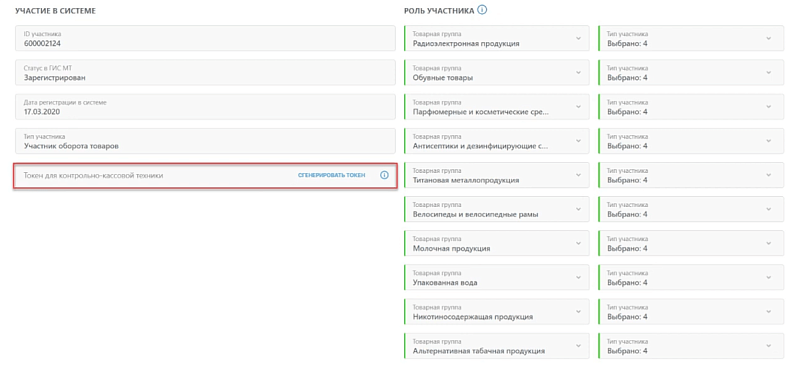
Task: Click ID участника field with 600002124
Action: tap(205, 38)
